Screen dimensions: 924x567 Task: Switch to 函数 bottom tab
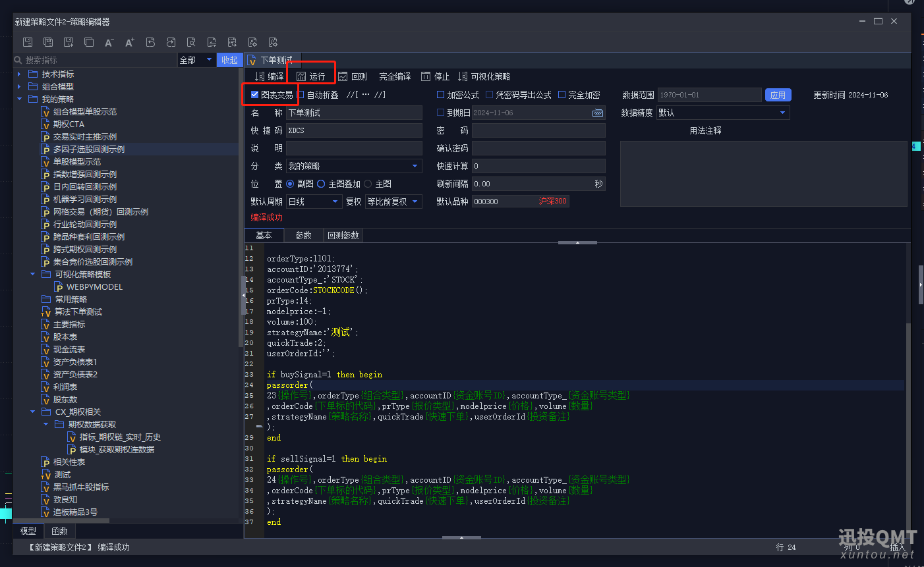[59, 531]
